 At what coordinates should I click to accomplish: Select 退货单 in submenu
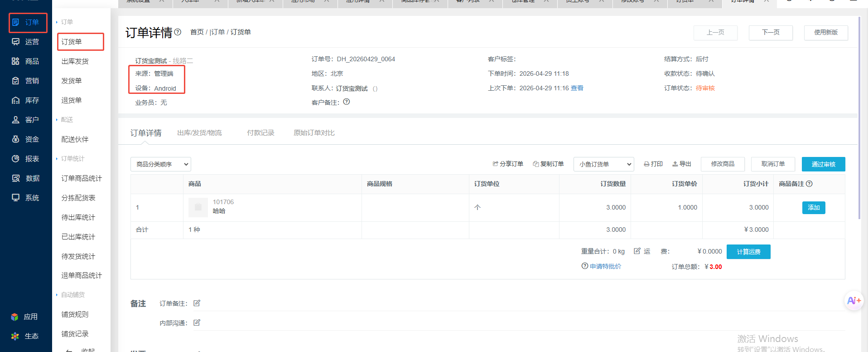[x=72, y=100]
